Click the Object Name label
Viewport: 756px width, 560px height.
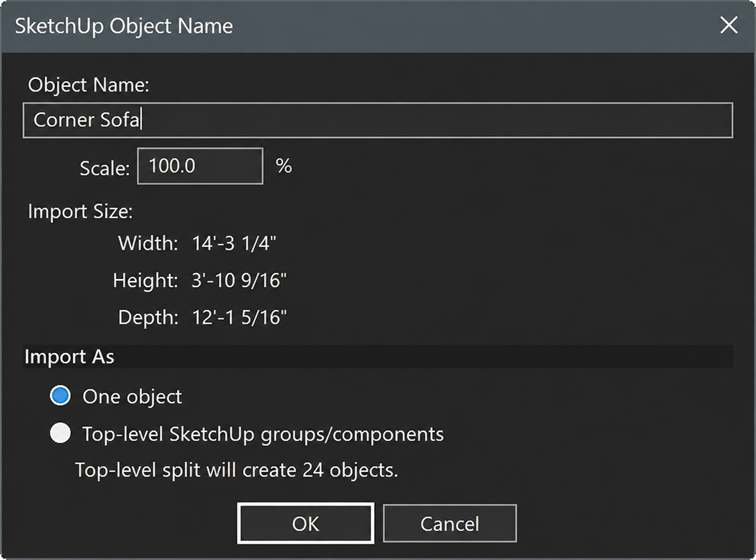[89, 85]
